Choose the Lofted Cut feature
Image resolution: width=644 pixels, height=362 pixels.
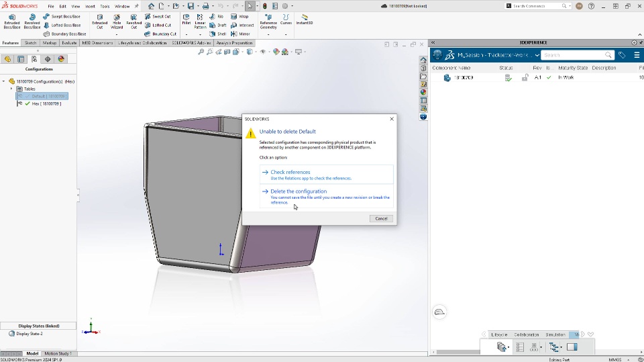tap(158, 25)
